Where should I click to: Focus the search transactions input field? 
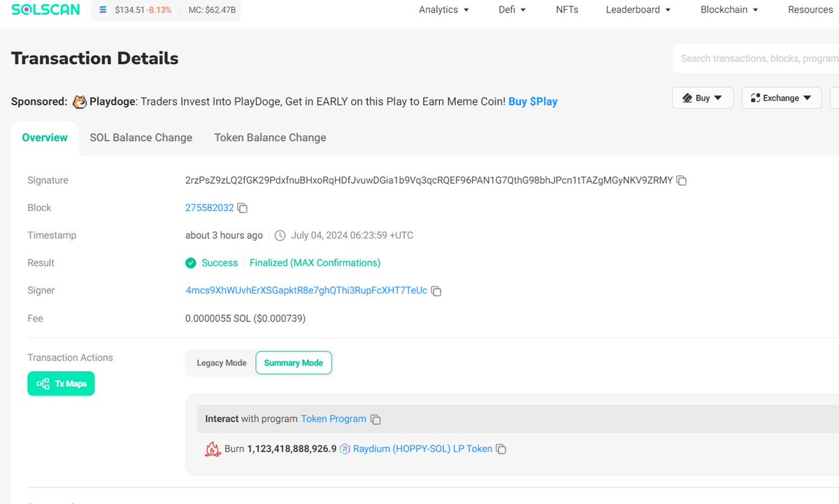[x=755, y=59]
